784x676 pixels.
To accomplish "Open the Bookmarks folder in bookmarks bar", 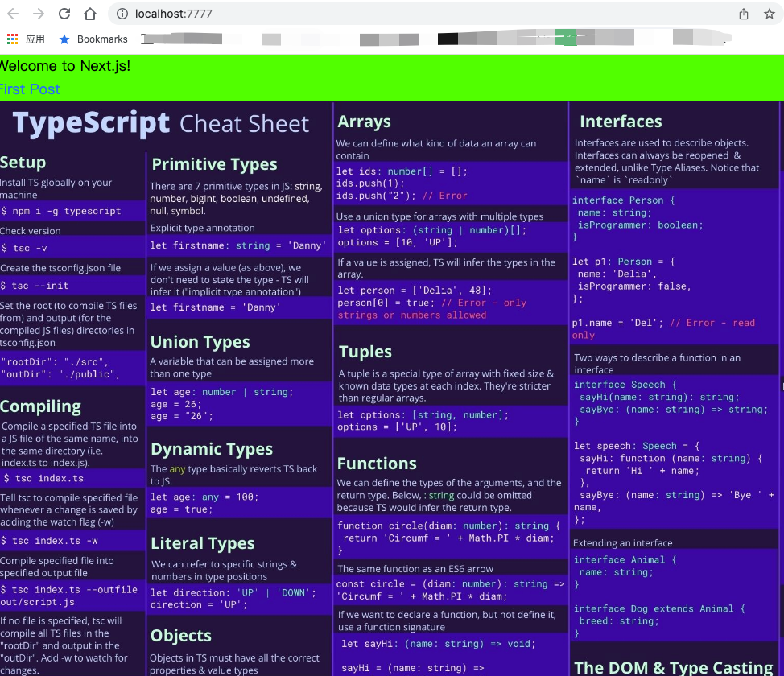I will pos(93,39).
